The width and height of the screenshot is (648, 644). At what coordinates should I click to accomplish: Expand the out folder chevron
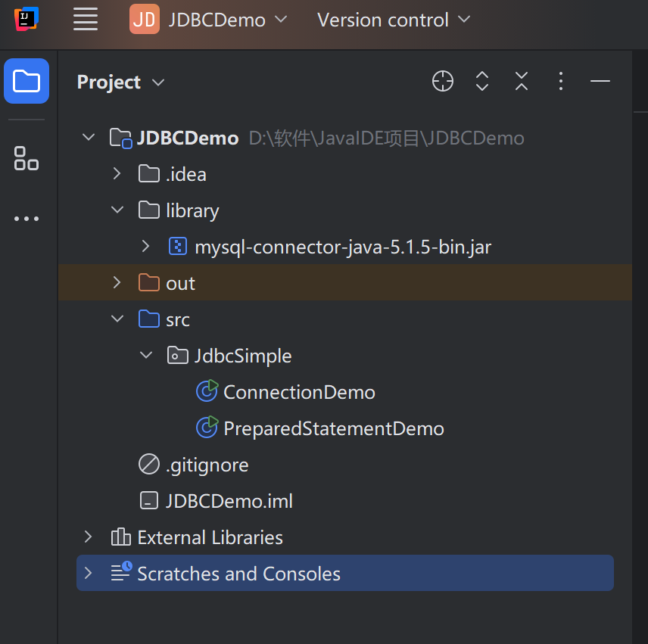click(x=117, y=282)
